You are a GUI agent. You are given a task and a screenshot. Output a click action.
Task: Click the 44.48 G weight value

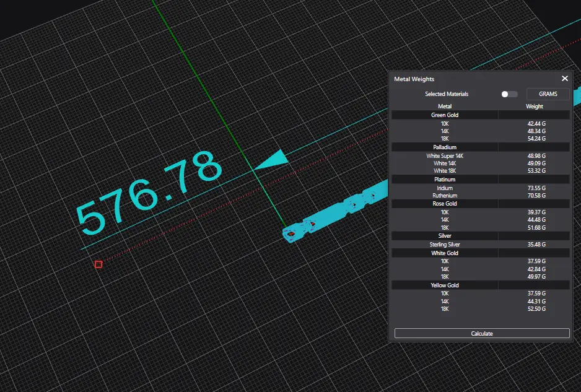536,220
